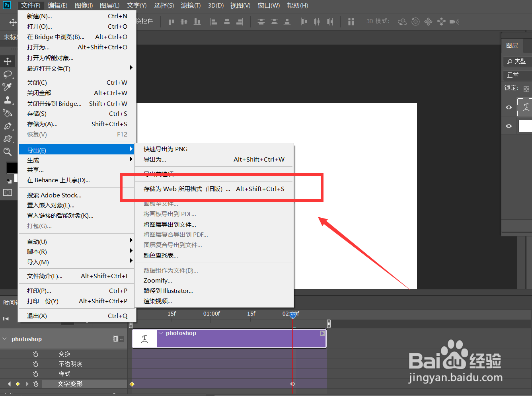Expand 生成 submenu
This screenshot has height=396, width=532.
(131, 159)
